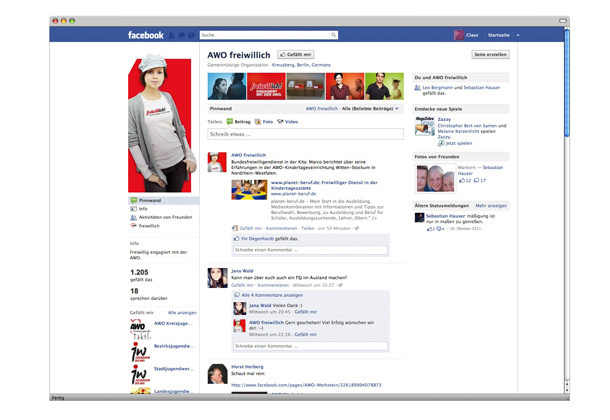Open Aktivitäten von Freunden in sidebar
Screen dimensions: 610x420
click(164, 217)
